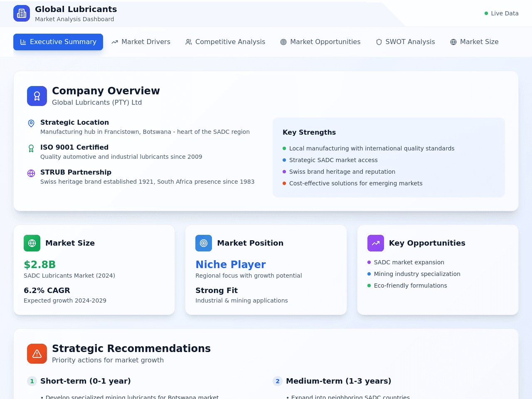Click the Strategic Recommendations warning triangle icon
The height and width of the screenshot is (399, 532).
(37, 354)
